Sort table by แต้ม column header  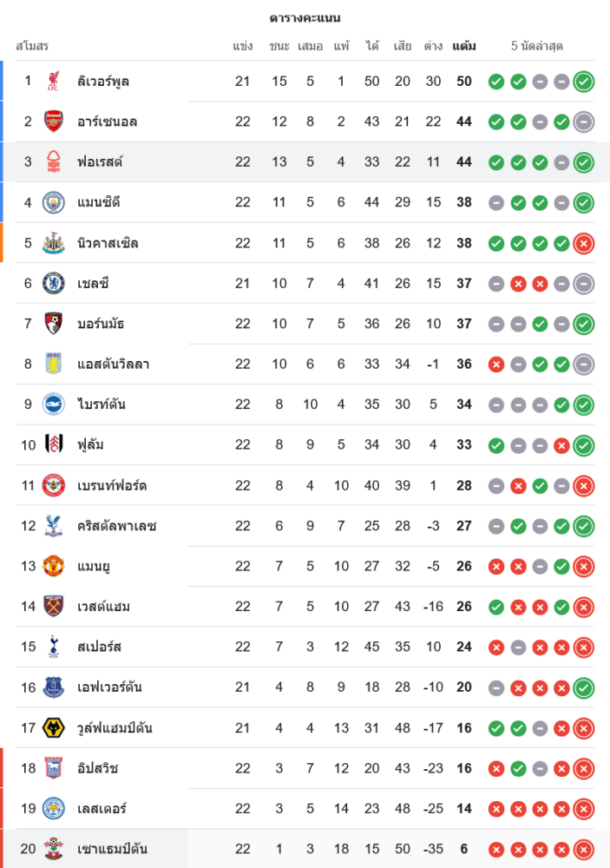tap(464, 46)
